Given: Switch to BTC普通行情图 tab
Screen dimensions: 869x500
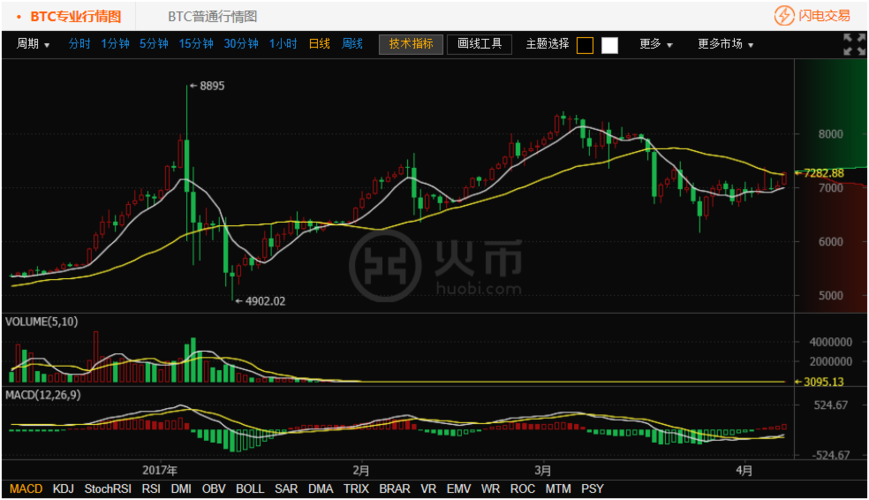Looking at the screenshot, I should [212, 16].
